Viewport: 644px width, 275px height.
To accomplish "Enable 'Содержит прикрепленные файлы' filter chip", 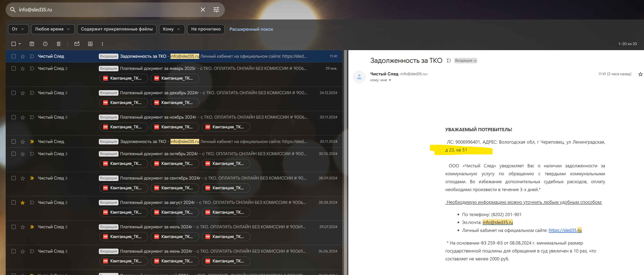I will pyautogui.click(x=117, y=29).
